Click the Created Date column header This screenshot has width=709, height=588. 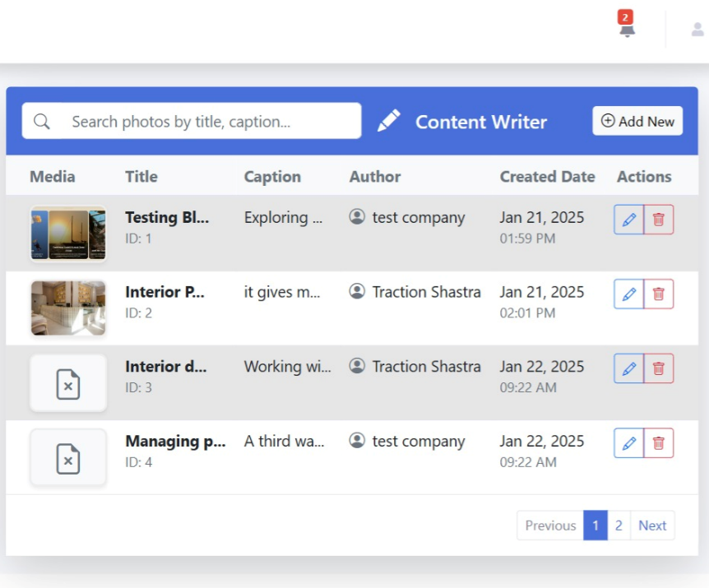[547, 177]
